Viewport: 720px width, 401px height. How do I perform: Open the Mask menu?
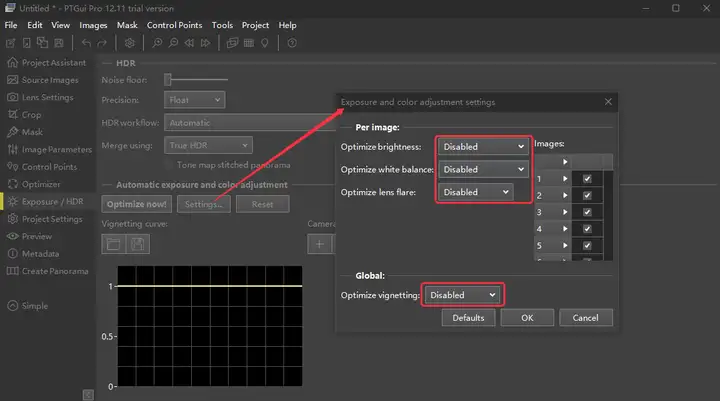(127, 25)
